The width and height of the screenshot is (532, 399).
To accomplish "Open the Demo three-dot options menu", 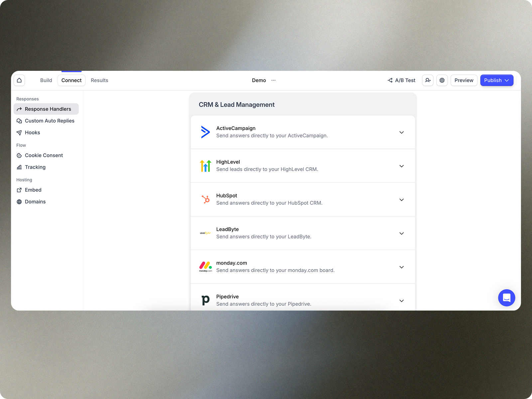I will click(273, 80).
